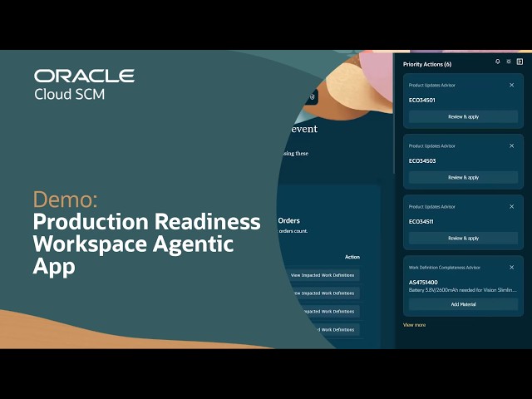532x399 pixels.
Task: Click the partially hidden attachment icon near the banner
Action: (x=313, y=97)
